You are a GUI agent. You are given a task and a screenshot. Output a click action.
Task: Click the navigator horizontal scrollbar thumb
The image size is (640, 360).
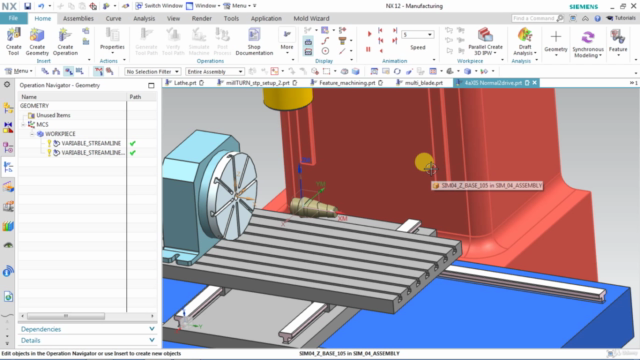[x=66, y=316]
